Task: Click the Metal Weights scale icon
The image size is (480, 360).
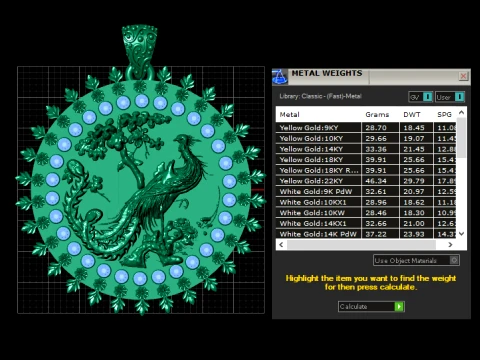Action: (x=280, y=77)
